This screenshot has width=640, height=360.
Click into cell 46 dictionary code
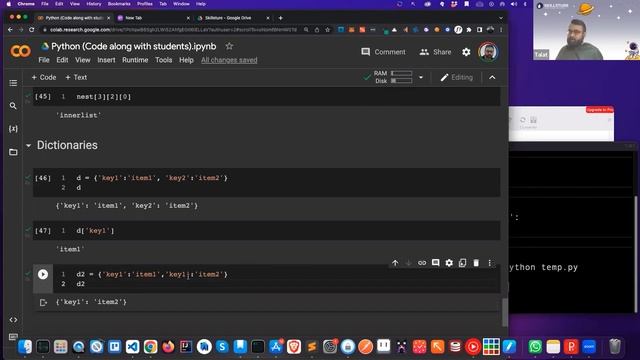click(x=266, y=182)
